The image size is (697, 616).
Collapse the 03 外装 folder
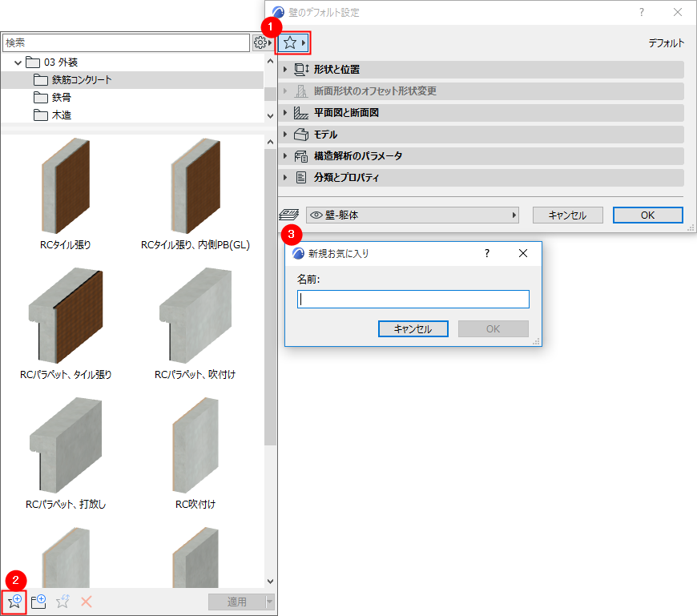point(18,62)
